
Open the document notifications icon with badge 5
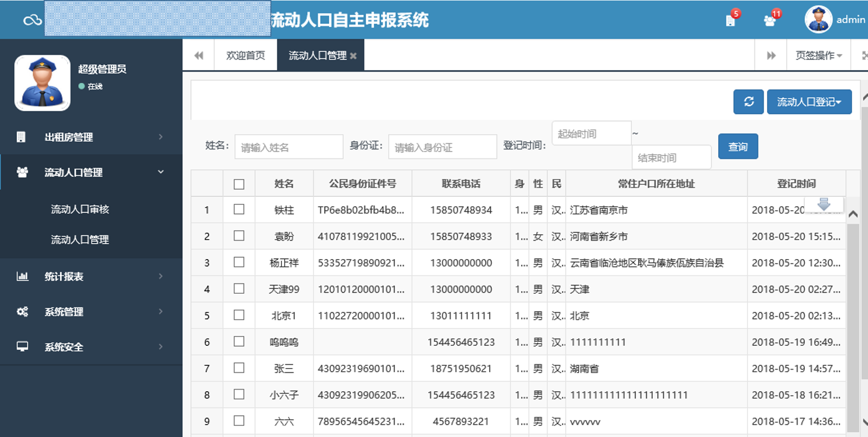[731, 21]
